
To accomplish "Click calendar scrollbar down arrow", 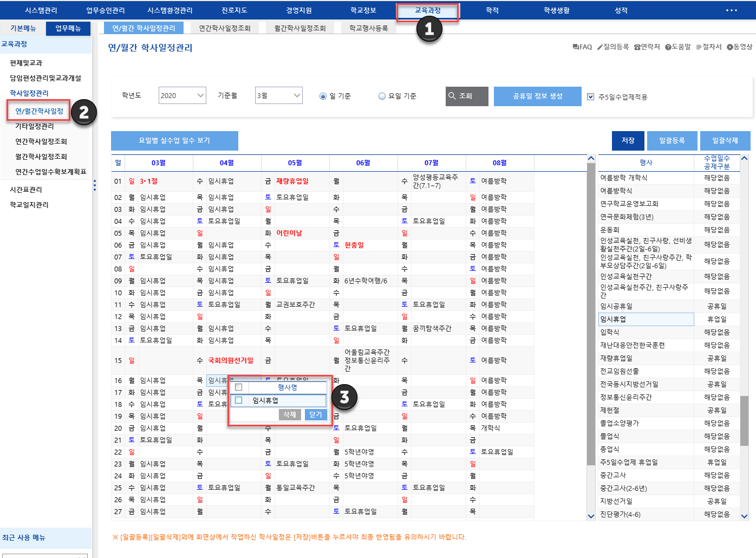I will (x=591, y=516).
